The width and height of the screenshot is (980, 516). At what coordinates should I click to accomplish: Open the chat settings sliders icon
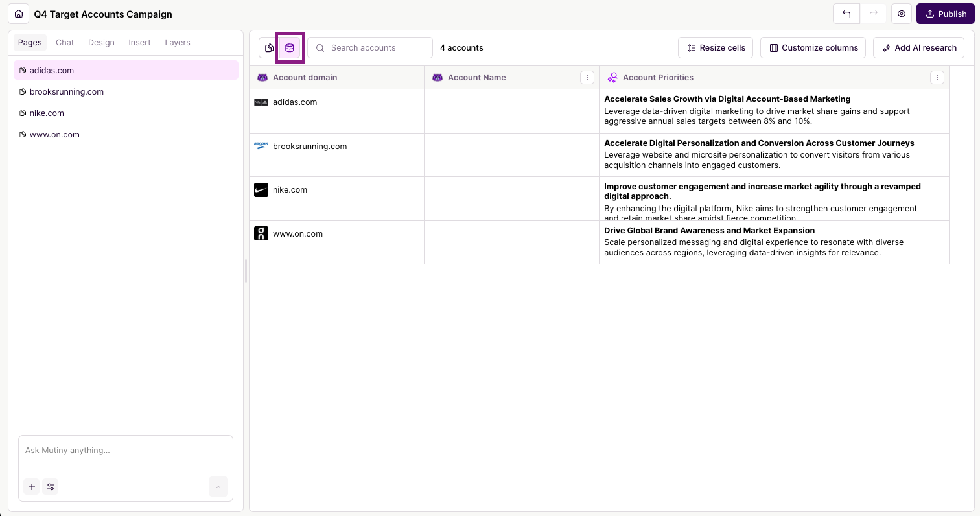[x=50, y=486]
